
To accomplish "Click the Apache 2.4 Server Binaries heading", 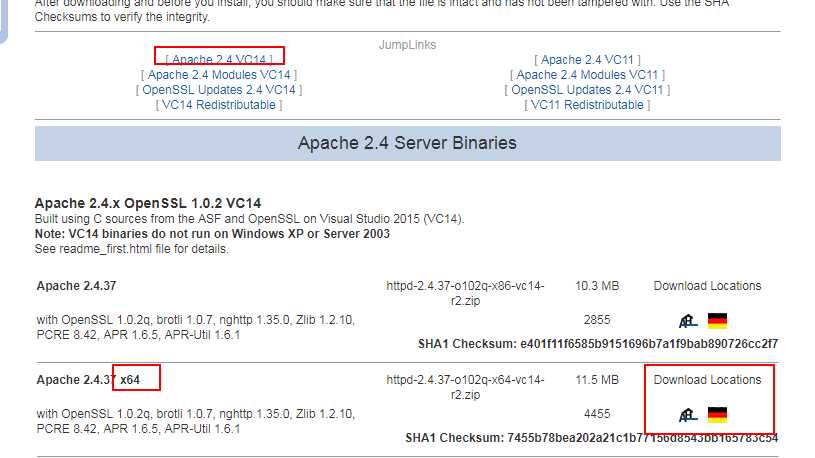I will [408, 143].
